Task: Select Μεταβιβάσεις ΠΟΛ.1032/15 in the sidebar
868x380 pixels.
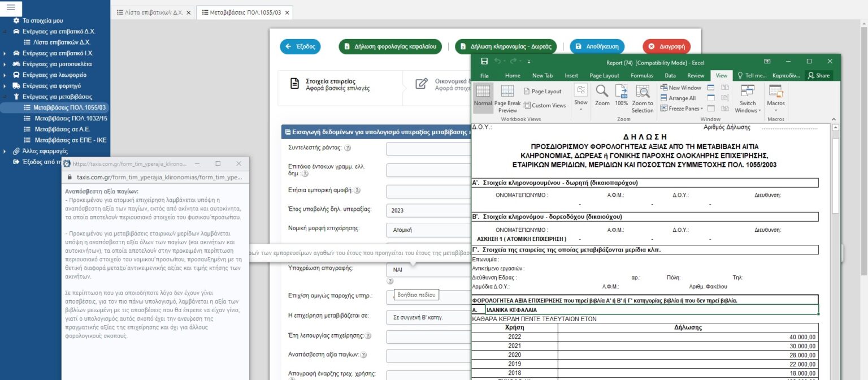Action: 71,118
